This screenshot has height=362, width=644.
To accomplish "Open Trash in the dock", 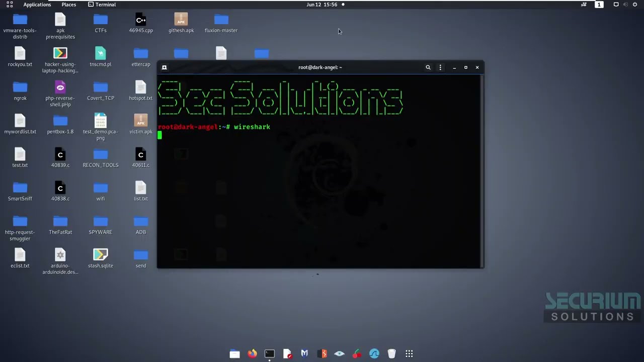I will pyautogui.click(x=392, y=354).
